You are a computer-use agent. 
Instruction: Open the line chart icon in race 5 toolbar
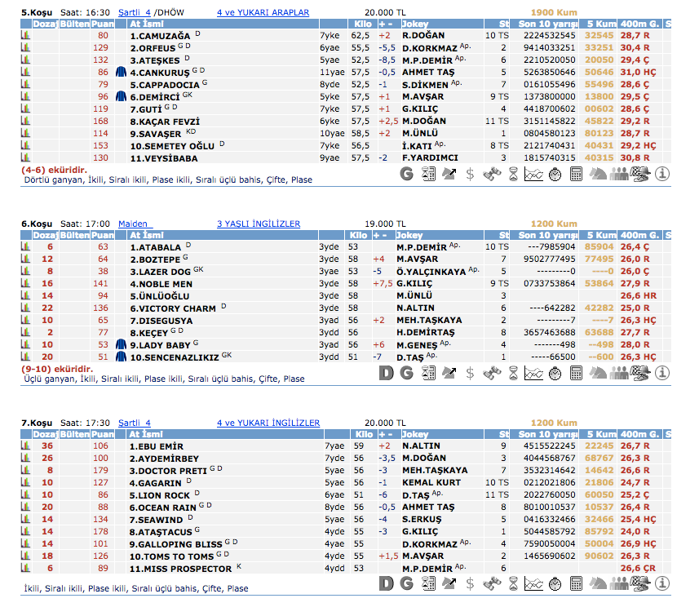pos(533,173)
